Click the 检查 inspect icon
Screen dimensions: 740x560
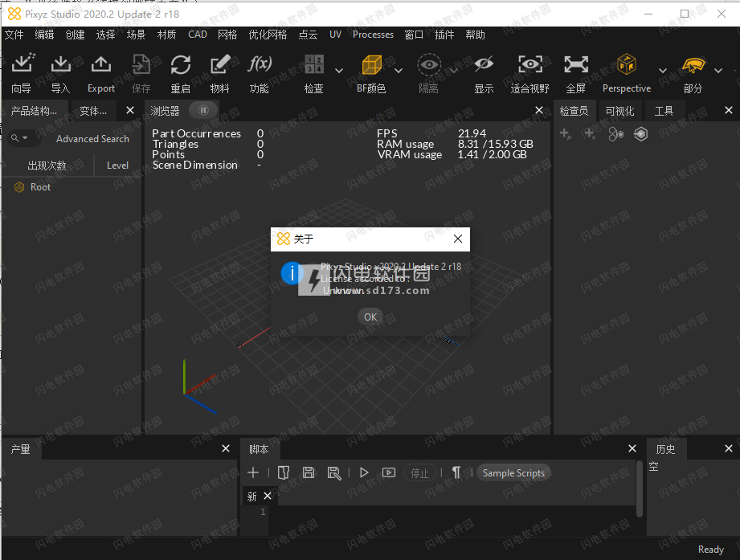click(314, 64)
